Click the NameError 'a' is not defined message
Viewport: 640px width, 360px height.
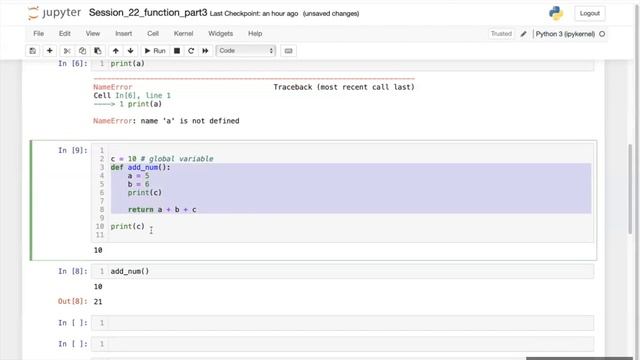pyautogui.click(x=166, y=121)
